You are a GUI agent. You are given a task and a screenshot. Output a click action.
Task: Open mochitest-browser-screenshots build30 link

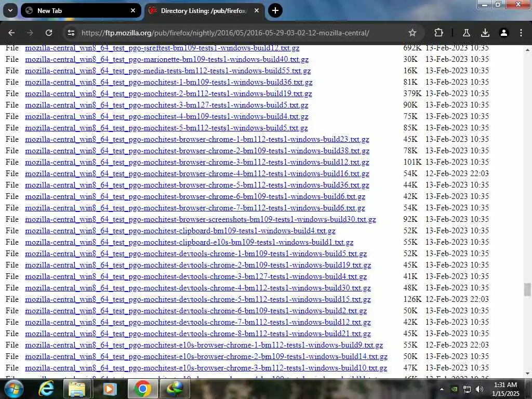201,219
